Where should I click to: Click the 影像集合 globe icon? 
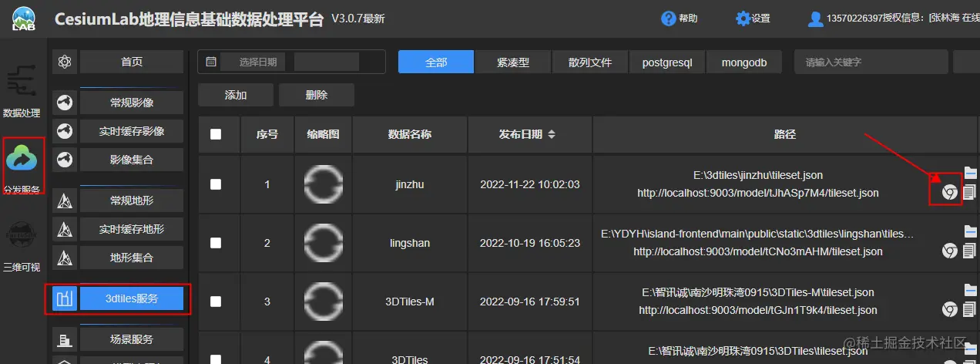click(65, 160)
